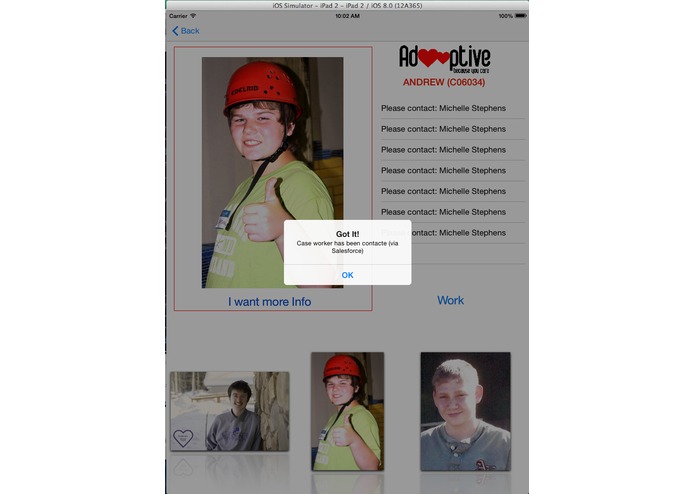Tap the Work link
This screenshot has width=695, height=494.
coord(450,300)
